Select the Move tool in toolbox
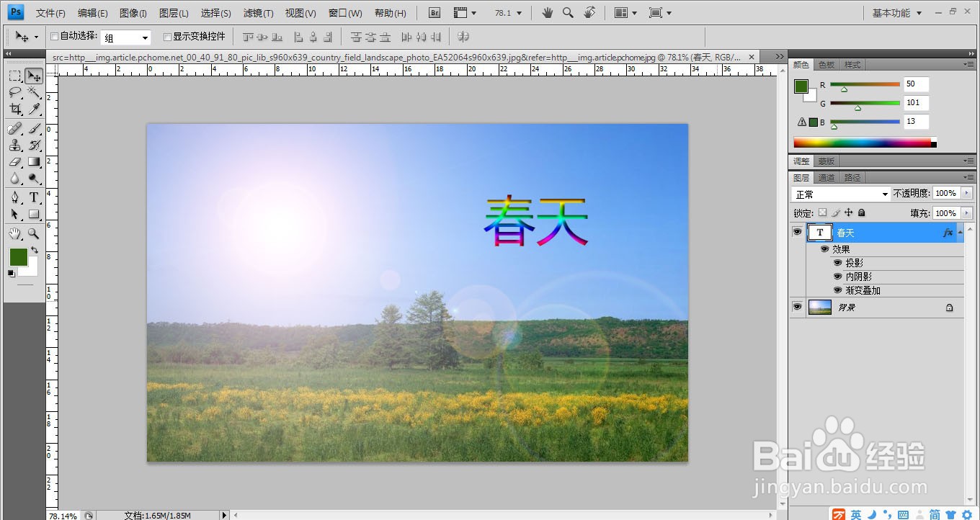The height and width of the screenshot is (520, 980). (x=34, y=76)
